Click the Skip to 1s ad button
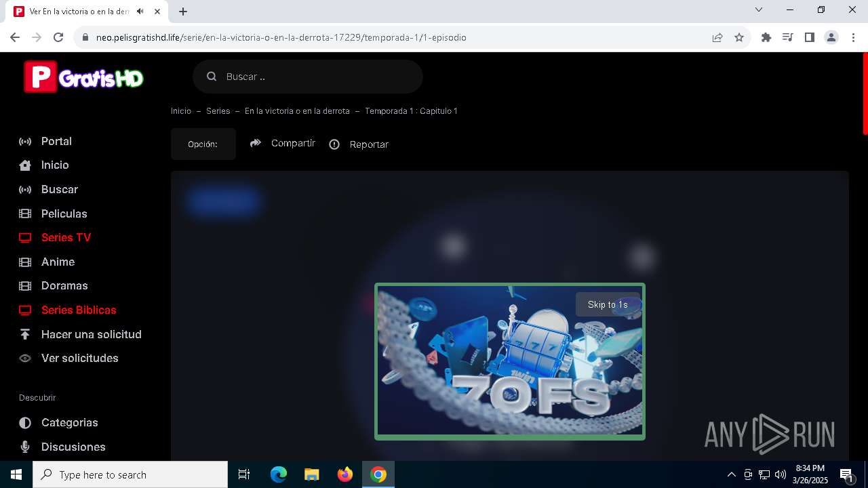 [608, 304]
